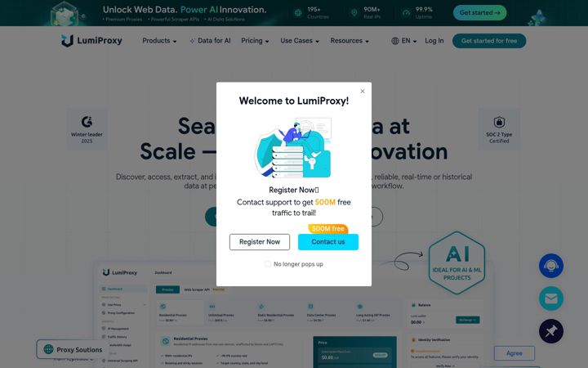
Task: Expand the Pricing dropdown menu
Action: [255, 41]
